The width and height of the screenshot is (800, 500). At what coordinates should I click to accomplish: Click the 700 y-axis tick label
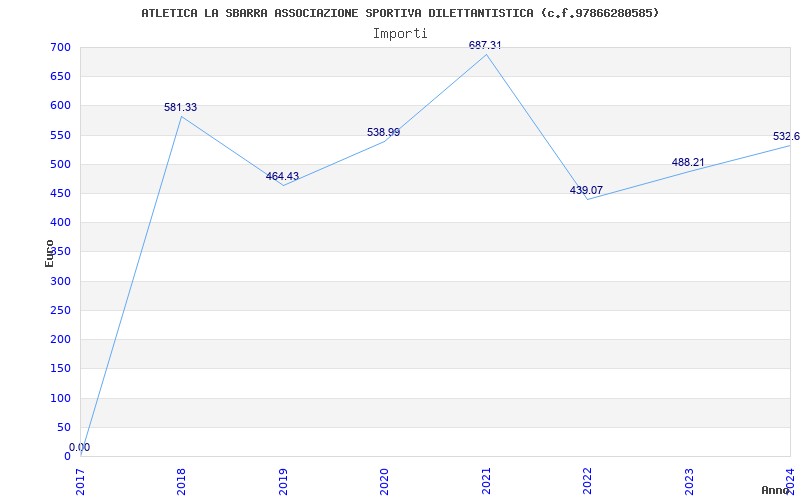pyautogui.click(x=60, y=48)
